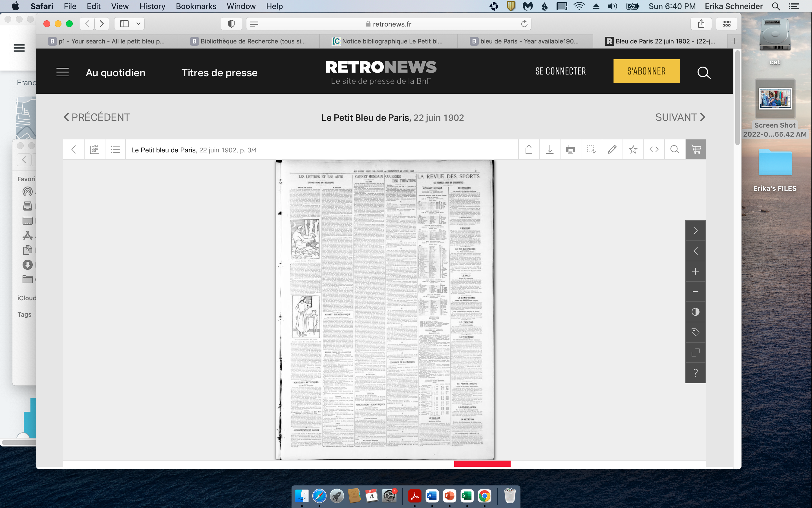Image resolution: width=812 pixels, height=508 pixels.
Task: Click Titres de presse link
Action: [x=219, y=73]
